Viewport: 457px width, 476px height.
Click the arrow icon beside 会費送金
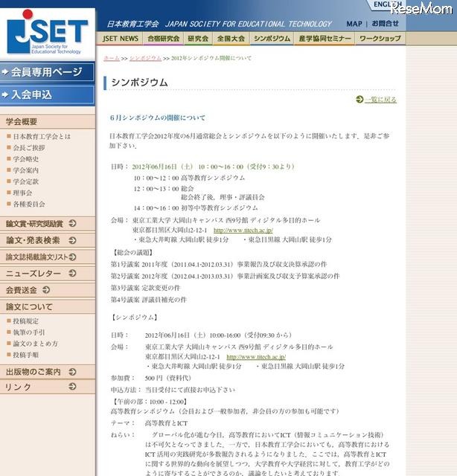[46, 289]
